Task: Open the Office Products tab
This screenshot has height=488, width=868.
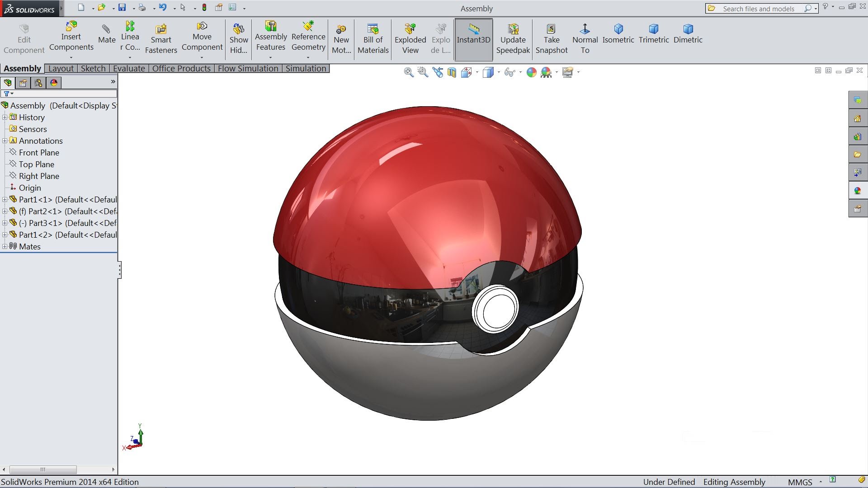Action: [181, 68]
